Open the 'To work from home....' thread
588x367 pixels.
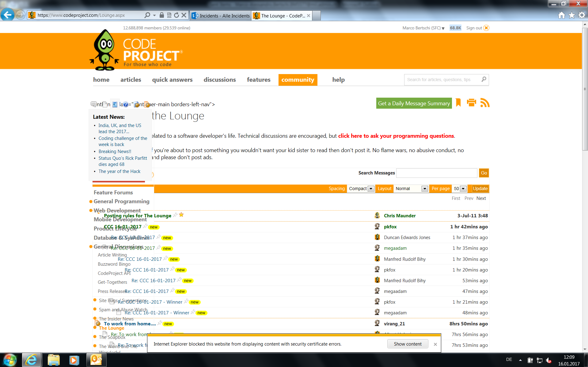point(130,324)
